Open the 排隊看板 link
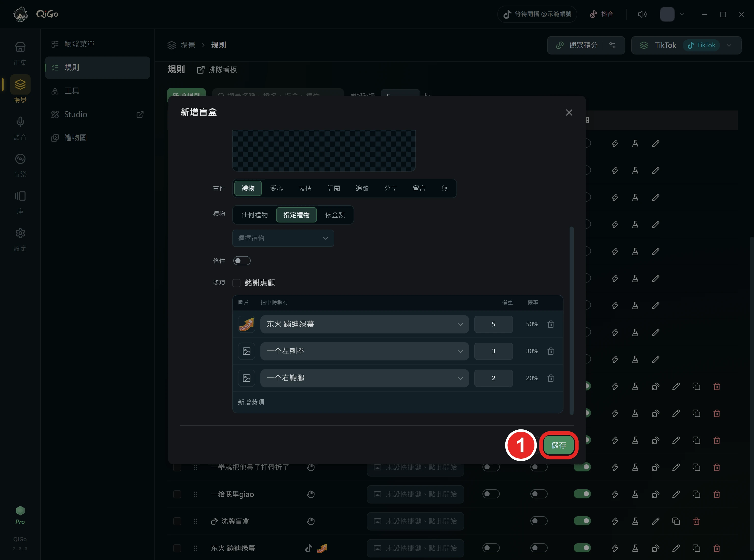Viewport: 754px width, 560px height. click(x=217, y=70)
